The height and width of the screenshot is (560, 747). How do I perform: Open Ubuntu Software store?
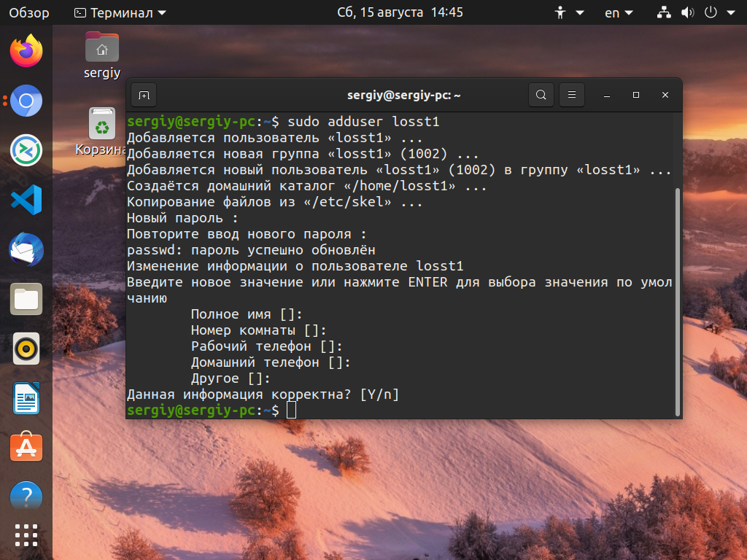coord(26,447)
